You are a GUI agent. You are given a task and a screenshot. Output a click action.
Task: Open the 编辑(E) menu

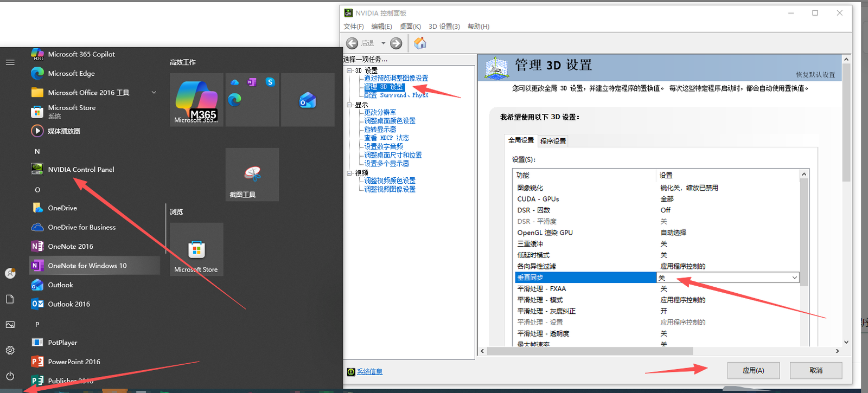382,27
